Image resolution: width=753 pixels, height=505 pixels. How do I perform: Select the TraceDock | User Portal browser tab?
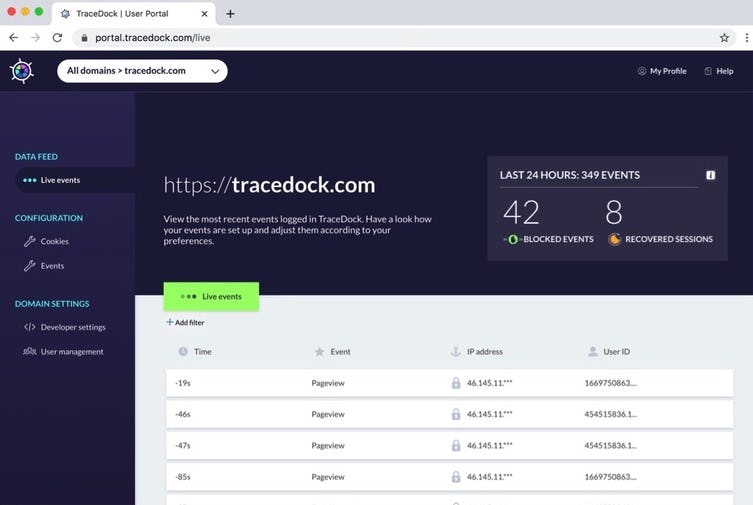pos(134,13)
